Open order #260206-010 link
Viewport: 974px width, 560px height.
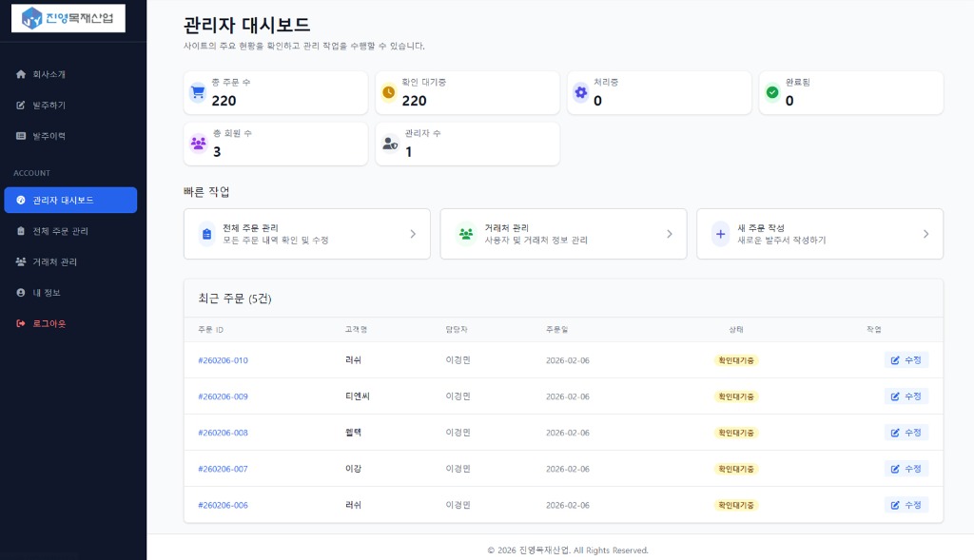tap(223, 360)
